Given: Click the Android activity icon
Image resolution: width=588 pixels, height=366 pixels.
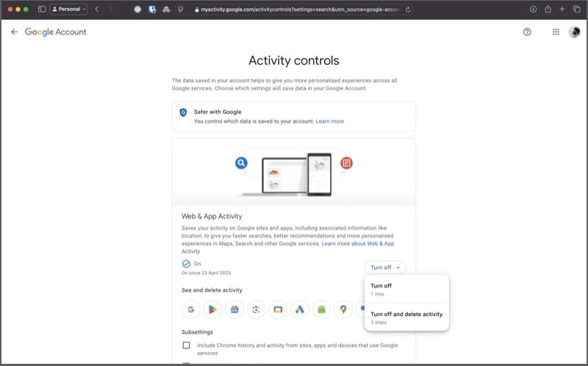Looking at the screenshot, I should pos(320,309).
